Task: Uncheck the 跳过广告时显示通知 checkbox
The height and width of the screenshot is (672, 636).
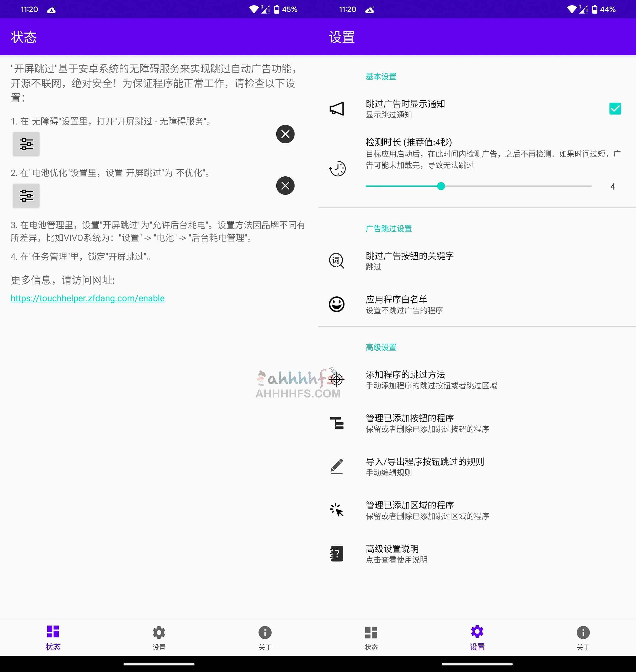Action: 615,109
